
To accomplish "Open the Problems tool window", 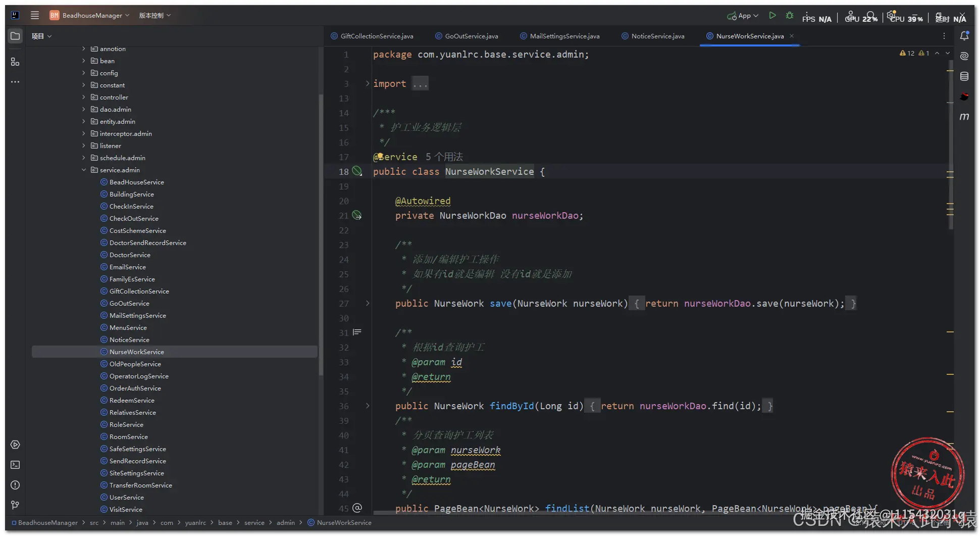I will tap(15, 485).
